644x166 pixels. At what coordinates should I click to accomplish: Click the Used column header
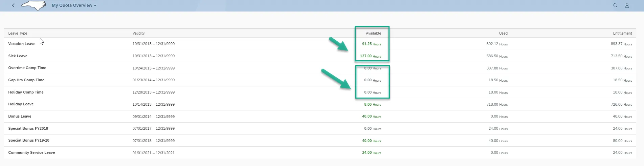[503, 33]
